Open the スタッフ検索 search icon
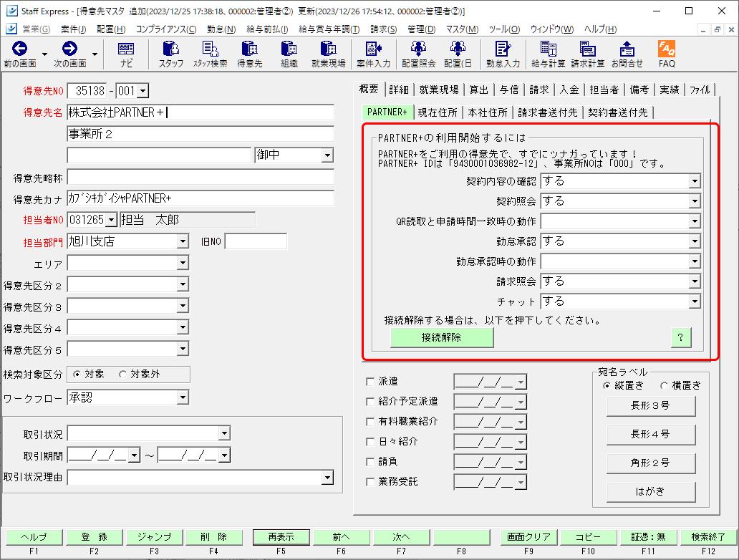739x560 pixels. (211, 49)
